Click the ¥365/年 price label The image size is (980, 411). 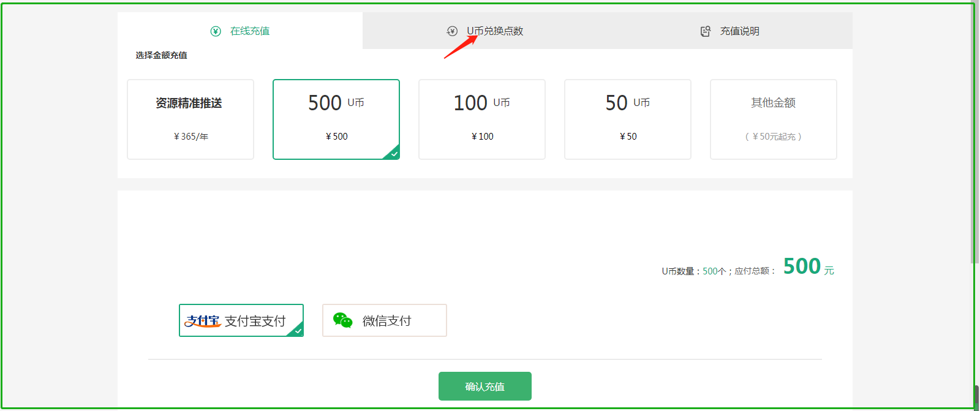(191, 137)
